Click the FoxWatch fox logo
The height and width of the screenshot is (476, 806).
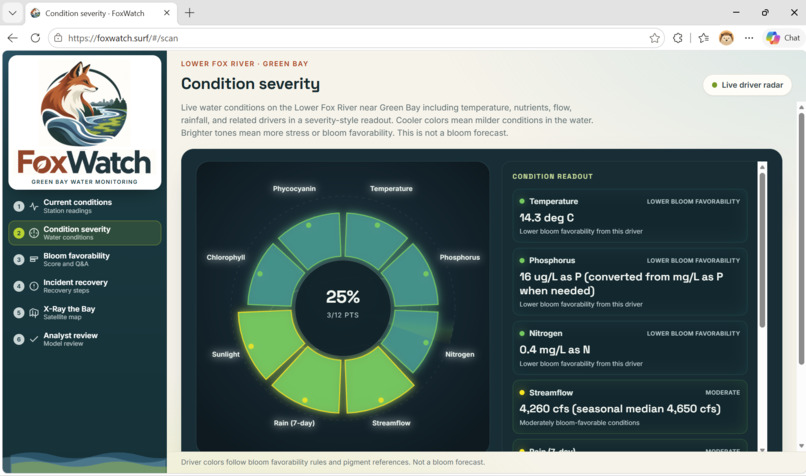coord(85,122)
